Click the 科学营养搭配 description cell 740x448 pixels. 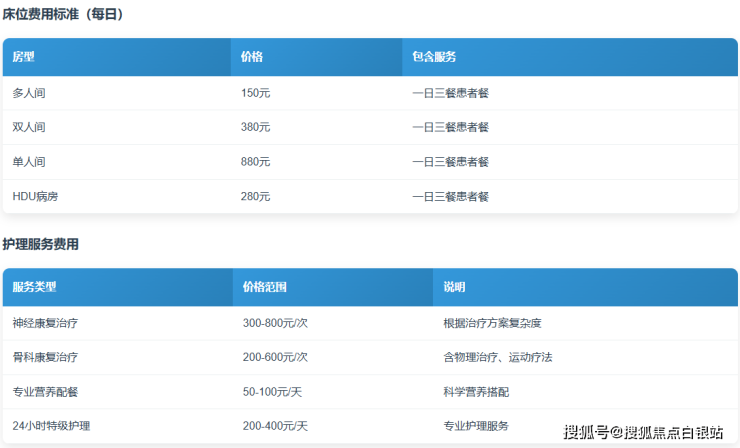pyautogui.click(x=477, y=391)
